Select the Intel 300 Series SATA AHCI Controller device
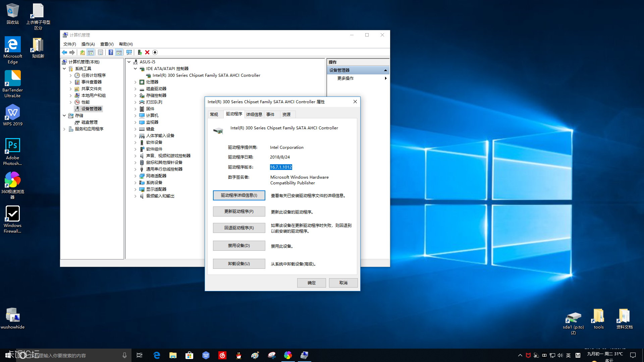 coord(206,75)
